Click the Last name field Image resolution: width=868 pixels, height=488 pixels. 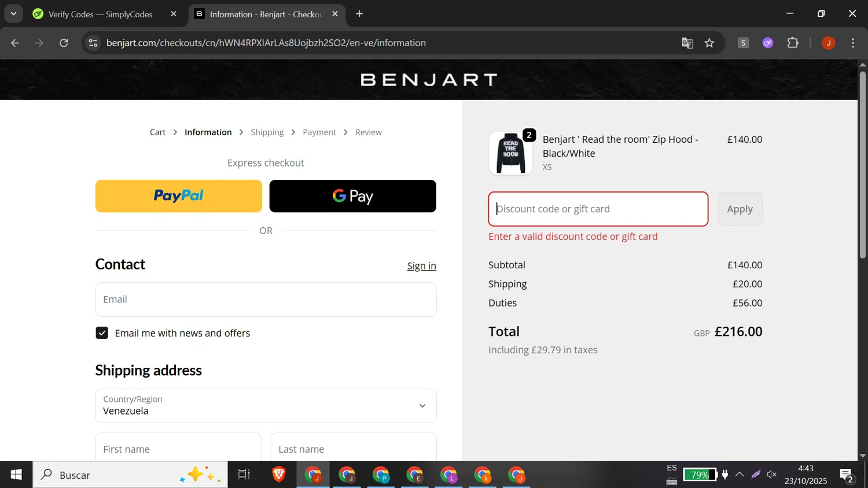click(x=354, y=449)
